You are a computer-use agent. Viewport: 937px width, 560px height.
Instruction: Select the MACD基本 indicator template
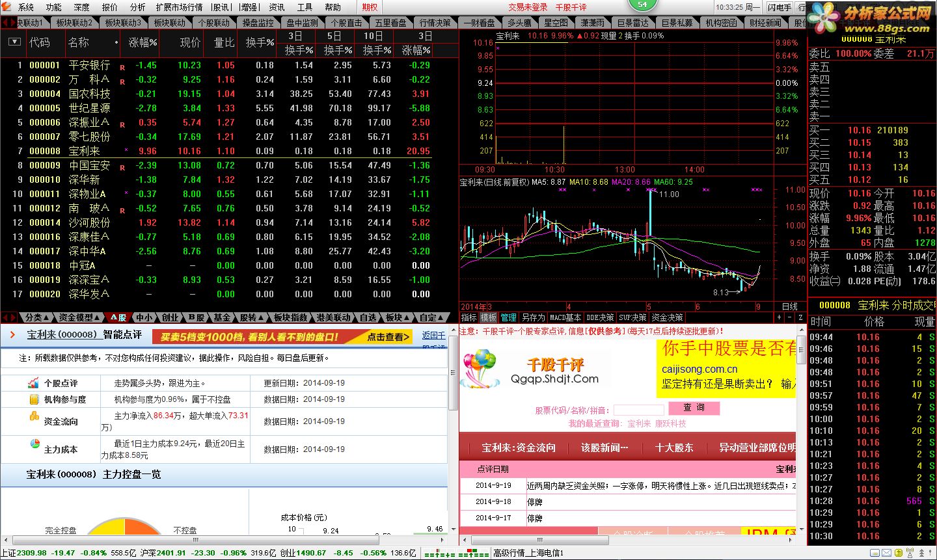(565, 317)
